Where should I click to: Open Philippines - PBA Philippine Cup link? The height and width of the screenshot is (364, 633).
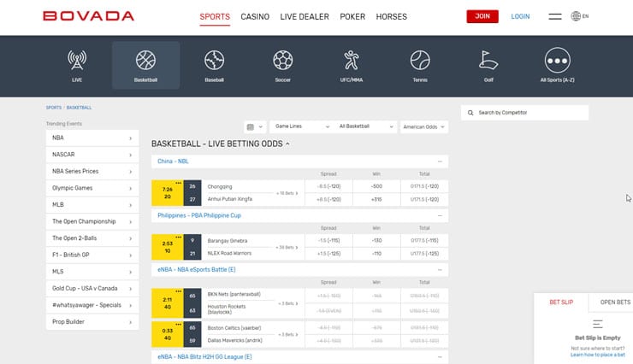click(x=199, y=215)
